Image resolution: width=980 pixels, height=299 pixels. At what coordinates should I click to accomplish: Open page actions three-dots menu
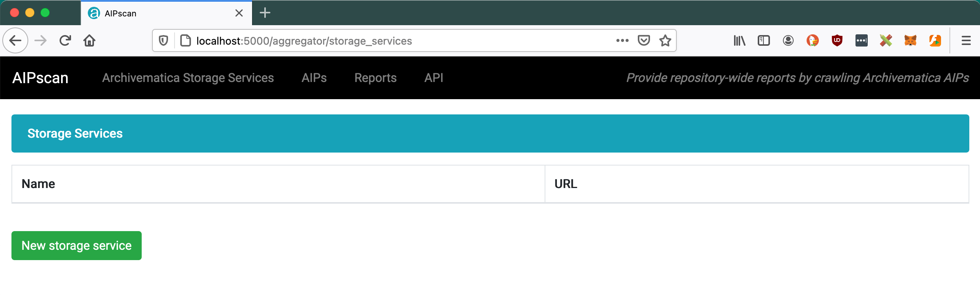point(622,40)
